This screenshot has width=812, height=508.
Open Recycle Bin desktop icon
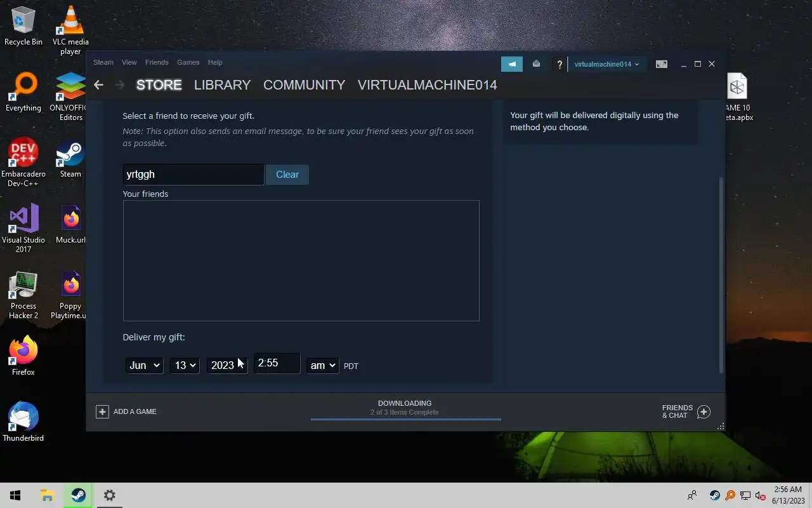[x=23, y=26]
